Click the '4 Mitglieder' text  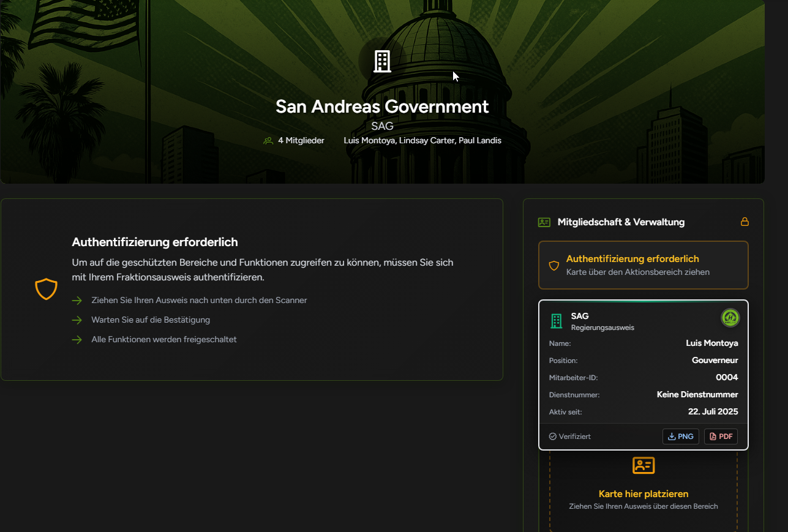coord(301,141)
